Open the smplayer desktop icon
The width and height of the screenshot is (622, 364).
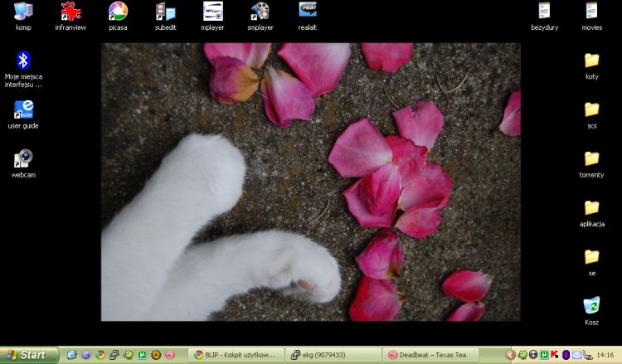coord(260,12)
